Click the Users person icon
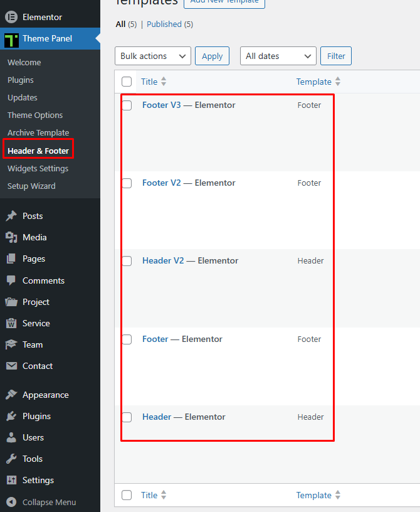Viewport: 420px width, 512px height. pyautogui.click(x=11, y=437)
